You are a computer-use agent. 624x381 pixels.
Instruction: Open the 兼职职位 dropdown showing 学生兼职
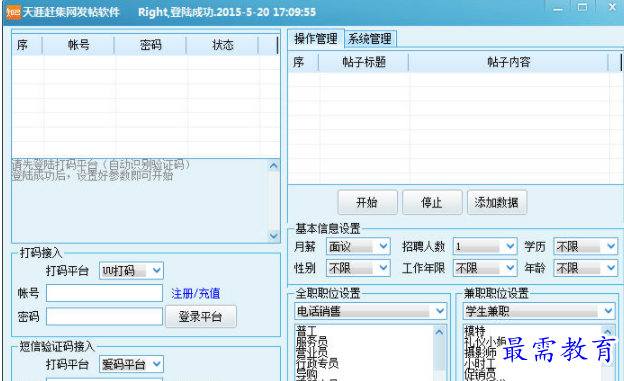pos(539,311)
